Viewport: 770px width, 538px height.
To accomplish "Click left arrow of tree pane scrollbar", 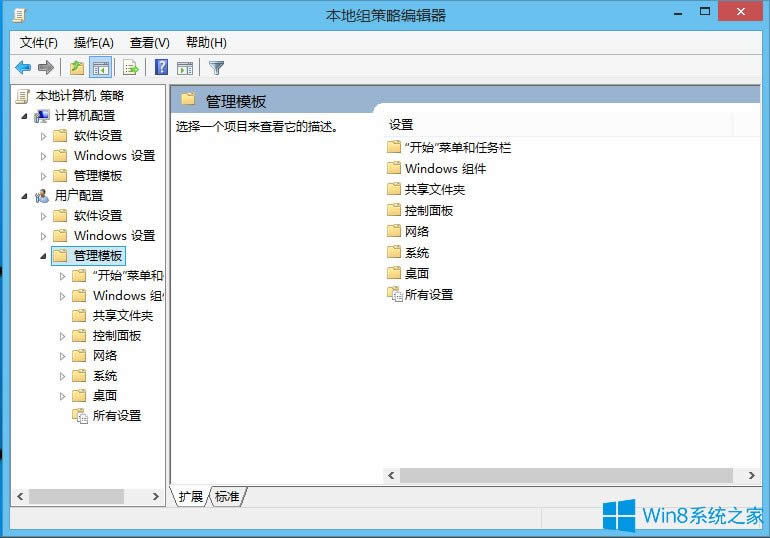I will tap(20, 496).
